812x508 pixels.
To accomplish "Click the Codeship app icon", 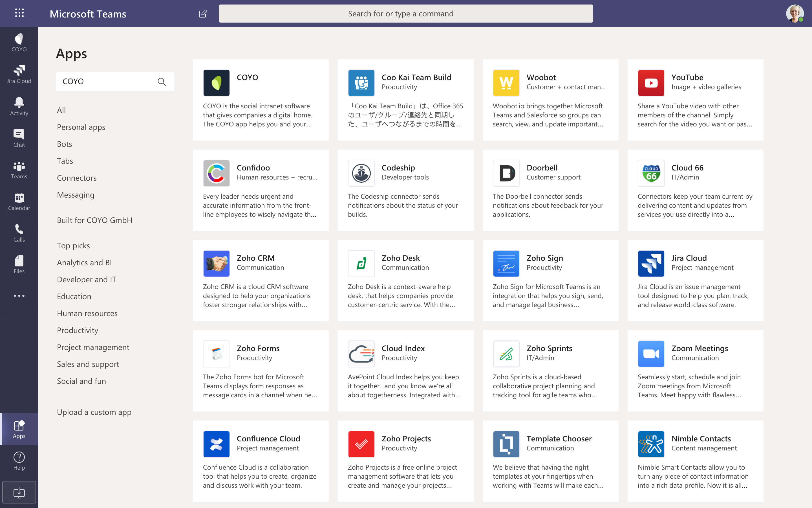I will pos(361,173).
